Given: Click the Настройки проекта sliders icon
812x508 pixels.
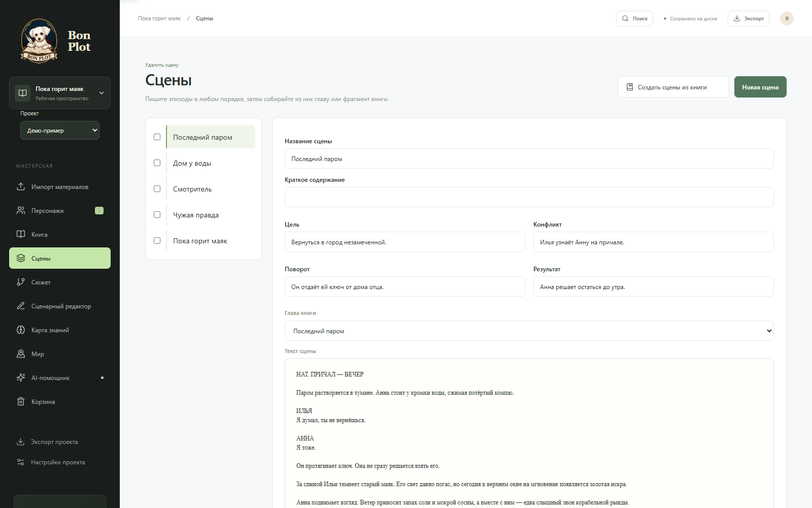Looking at the screenshot, I should coord(20,462).
